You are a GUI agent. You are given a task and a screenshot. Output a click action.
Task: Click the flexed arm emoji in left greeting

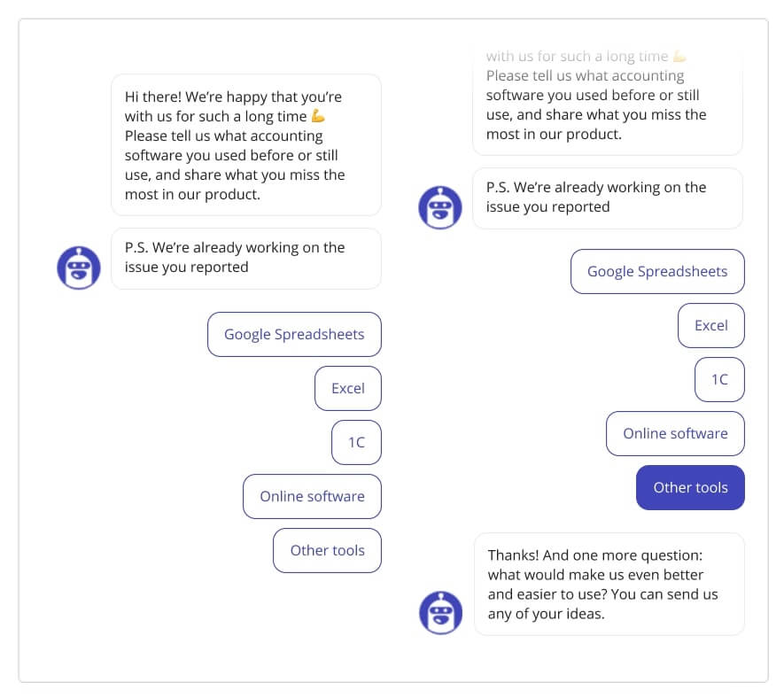(318, 116)
